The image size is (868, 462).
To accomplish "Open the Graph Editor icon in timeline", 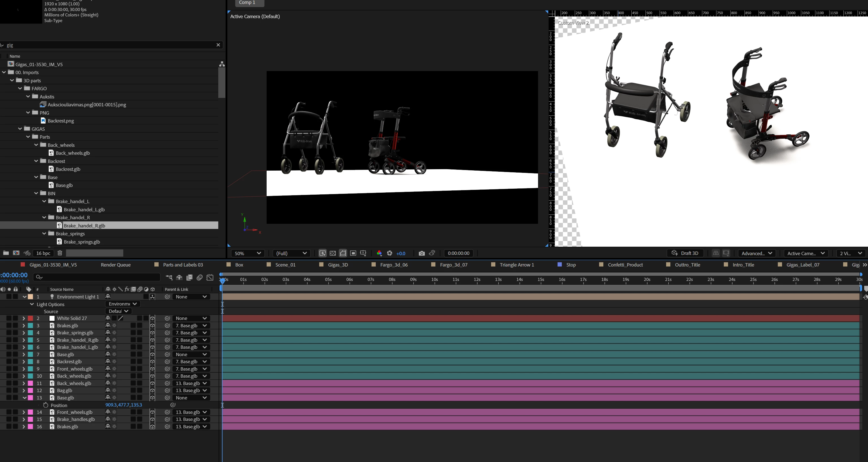I will tap(210, 277).
